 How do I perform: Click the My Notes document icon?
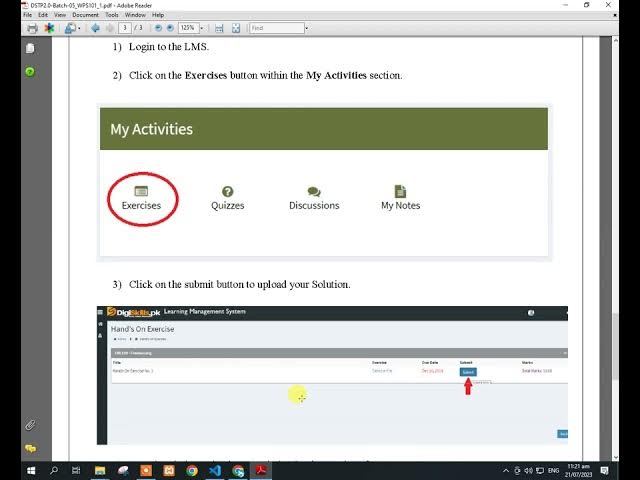point(400,191)
